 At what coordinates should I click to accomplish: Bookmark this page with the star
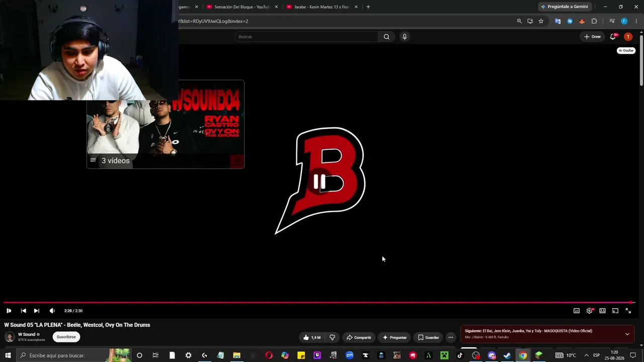541,21
